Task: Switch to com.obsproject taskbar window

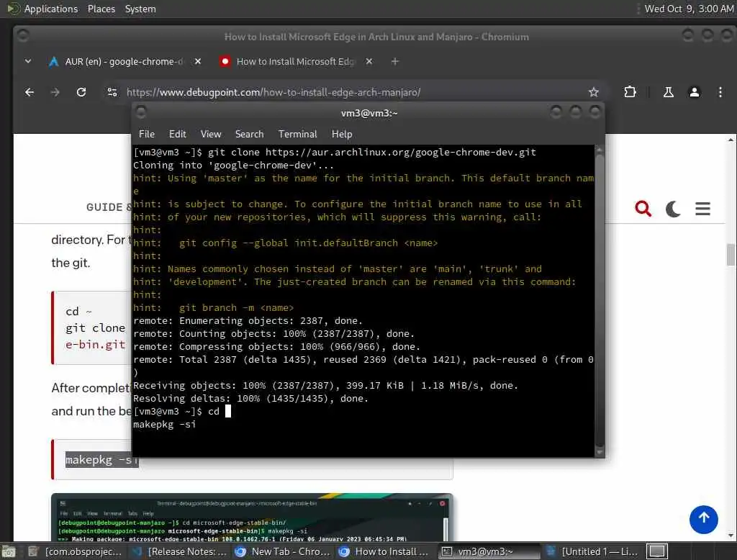Action: [x=75, y=551]
